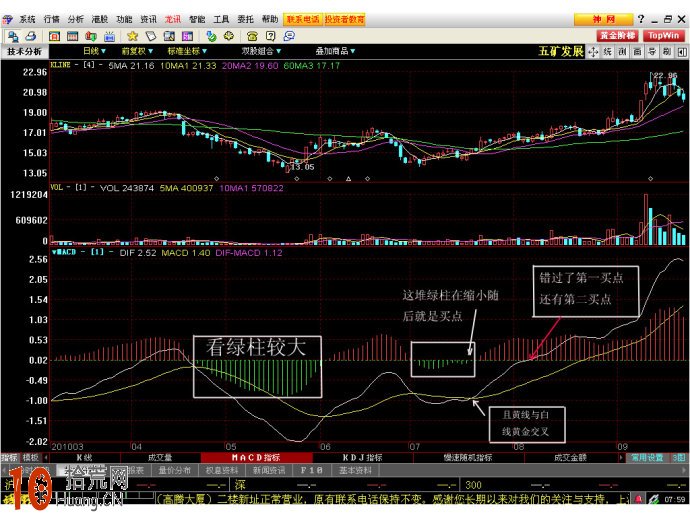
Task: Click the 黄金阶梯 button
Action: [x=618, y=36]
